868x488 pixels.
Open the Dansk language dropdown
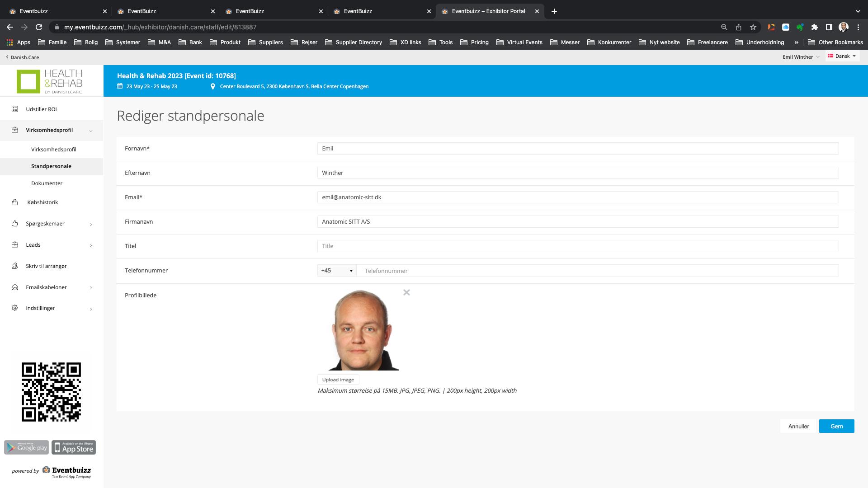point(842,56)
